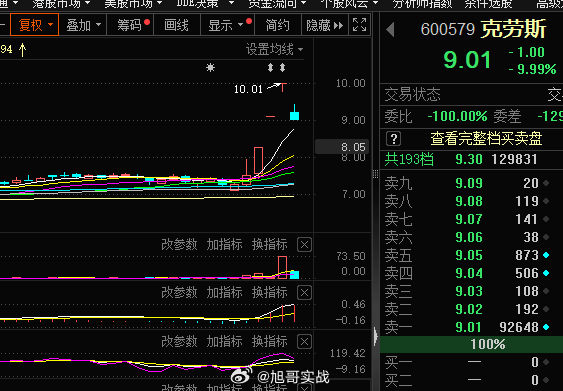
Task: Click the diamond icon on 卖九 row
Action: pyautogui.click(x=546, y=183)
